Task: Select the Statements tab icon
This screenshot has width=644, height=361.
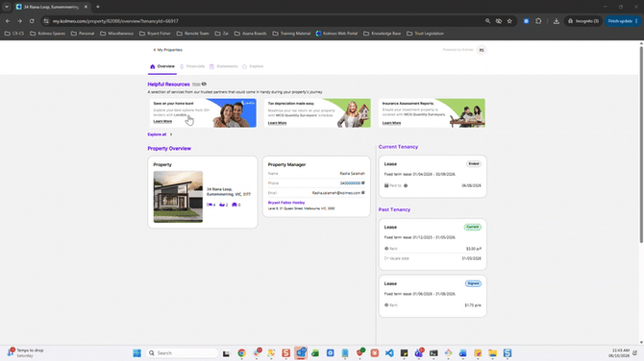Action: (211, 66)
